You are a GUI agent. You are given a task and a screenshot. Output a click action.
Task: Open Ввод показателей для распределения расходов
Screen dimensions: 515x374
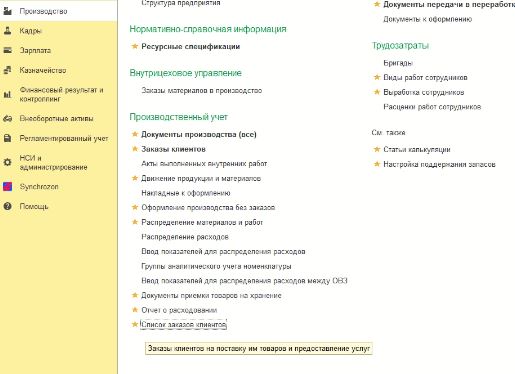point(223,251)
